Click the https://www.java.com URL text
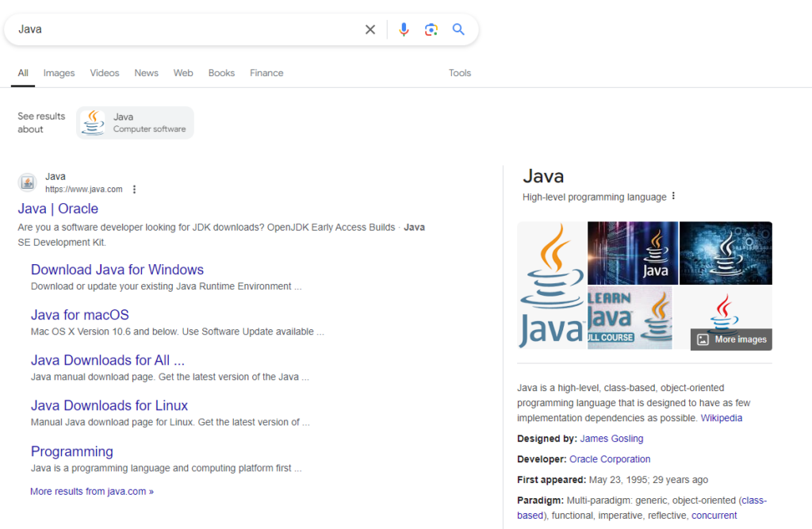The height and width of the screenshot is (529, 812). (x=84, y=189)
